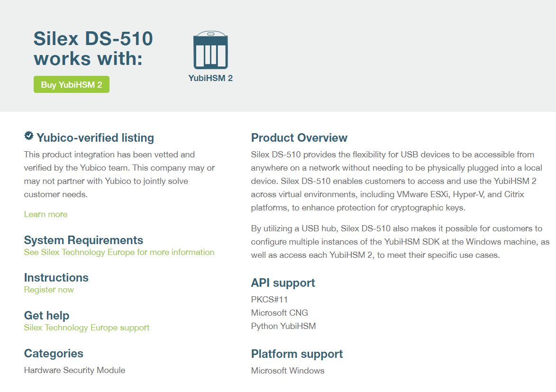Click the Yubico-verified listing heading
Screen dimensions: 556x392
pos(95,137)
